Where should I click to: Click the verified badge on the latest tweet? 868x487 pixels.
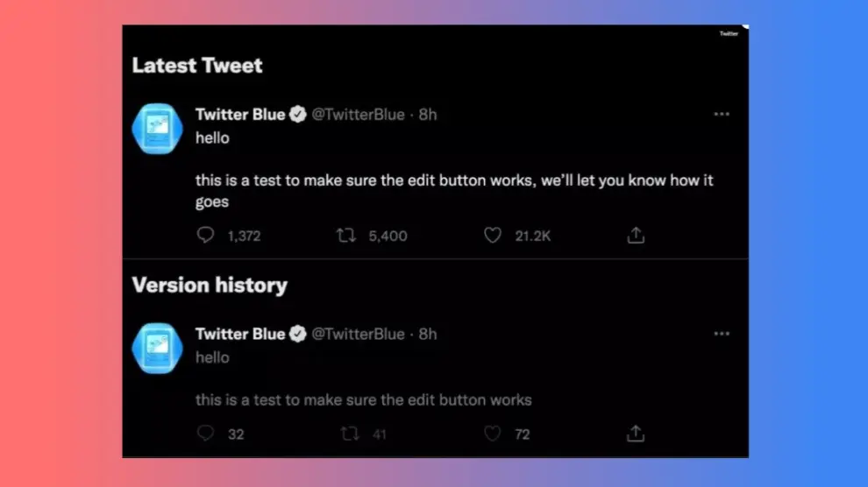point(298,115)
